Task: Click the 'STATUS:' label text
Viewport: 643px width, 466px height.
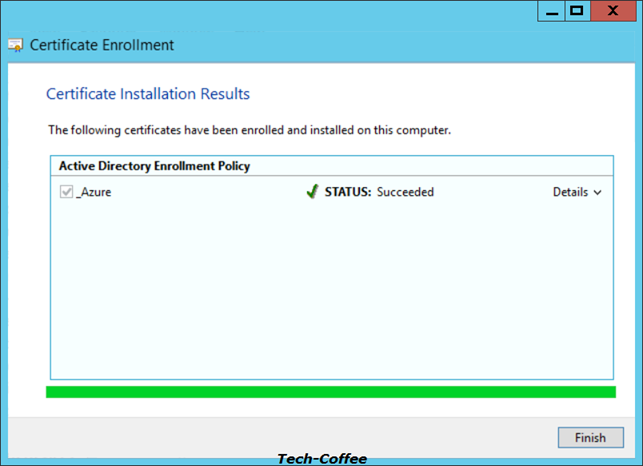Action: 348,192
